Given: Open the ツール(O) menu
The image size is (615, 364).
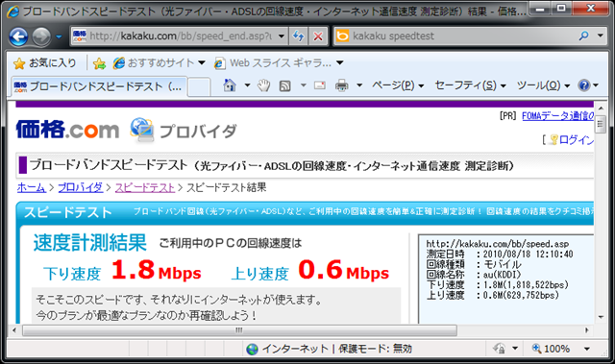Looking at the screenshot, I should pyautogui.click(x=543, y=85).
